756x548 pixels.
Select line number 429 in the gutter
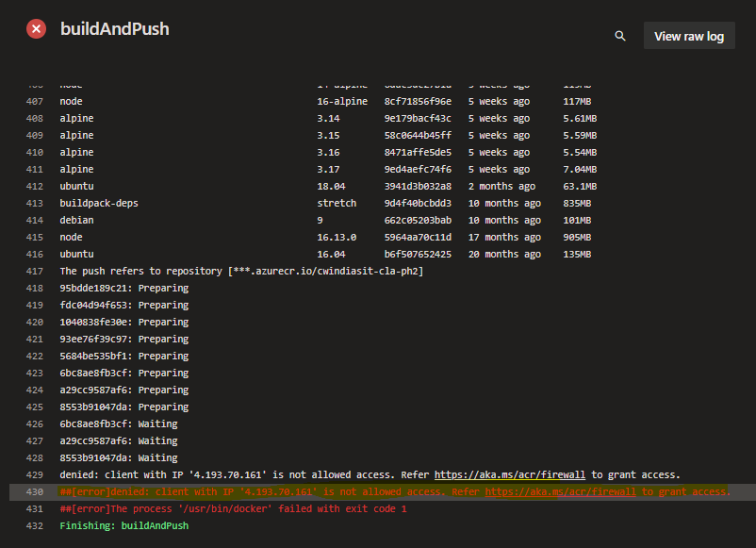click(35, 475)
